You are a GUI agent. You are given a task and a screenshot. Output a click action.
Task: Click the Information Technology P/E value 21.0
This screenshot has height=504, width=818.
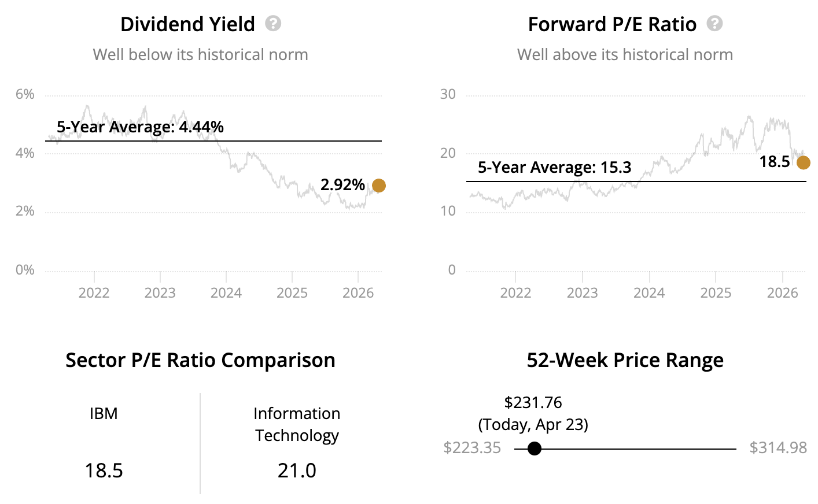(x=297, y=470)
